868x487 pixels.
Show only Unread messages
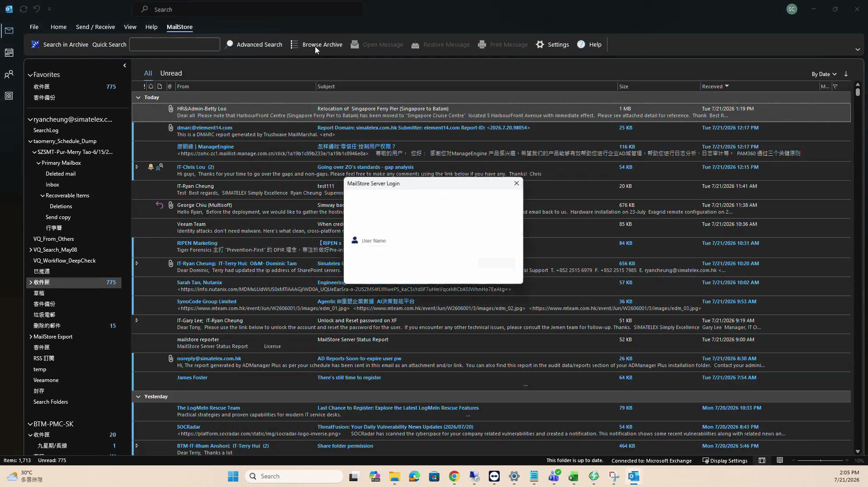(171, 73)
